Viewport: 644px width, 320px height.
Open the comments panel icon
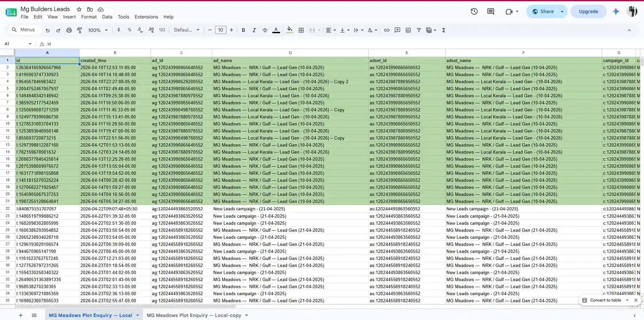click(491, 11)
